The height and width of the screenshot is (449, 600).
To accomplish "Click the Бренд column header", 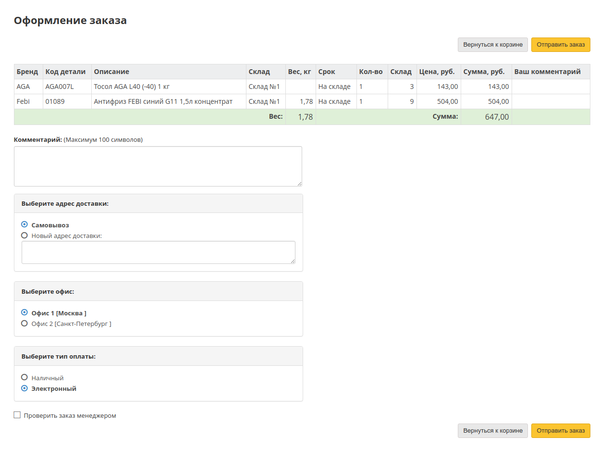I will tap(27, 72).
